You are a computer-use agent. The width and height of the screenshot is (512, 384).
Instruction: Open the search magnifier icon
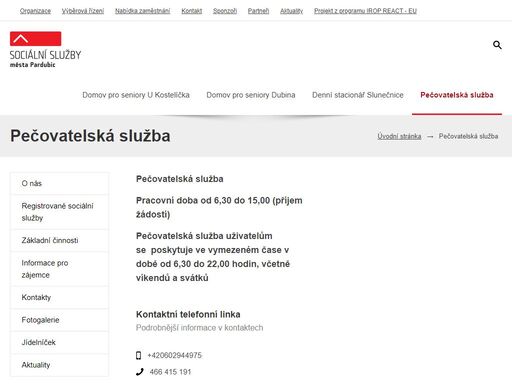497,45
